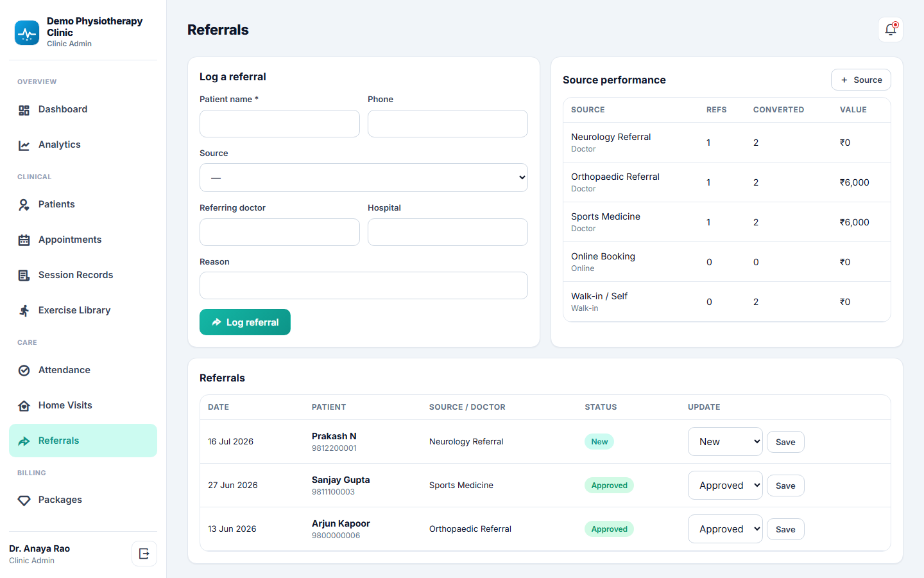Screen dimensions: 924x578
Task: Open the Dashboard page
Action: point(83,110)
